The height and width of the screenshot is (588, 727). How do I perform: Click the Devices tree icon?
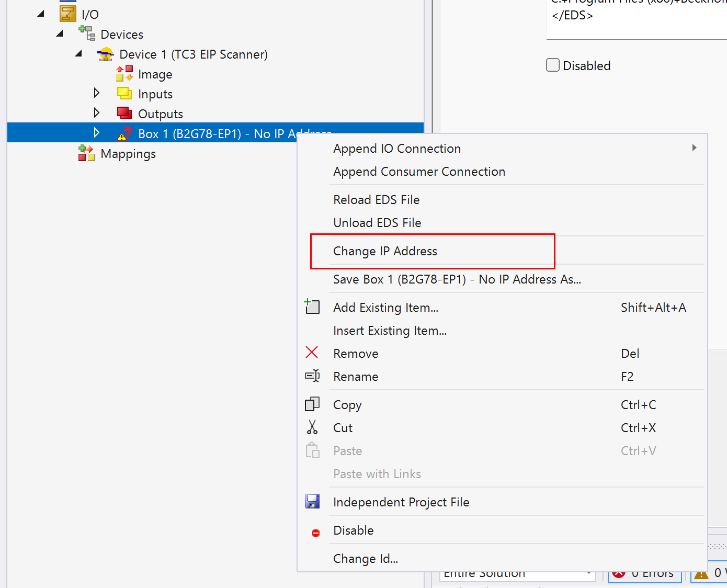point(87,33)
